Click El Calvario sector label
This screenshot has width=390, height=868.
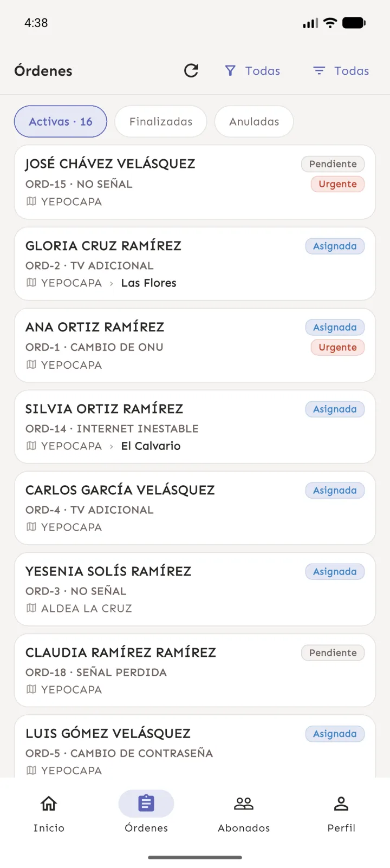point(151,446)
